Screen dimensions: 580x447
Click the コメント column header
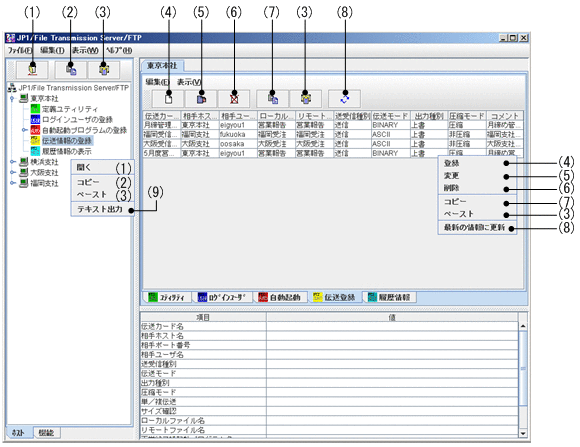coord(505,116)
